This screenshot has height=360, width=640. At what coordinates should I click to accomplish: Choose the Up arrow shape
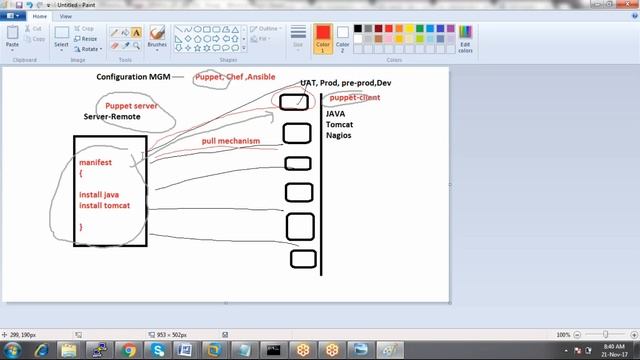[235, 39]
